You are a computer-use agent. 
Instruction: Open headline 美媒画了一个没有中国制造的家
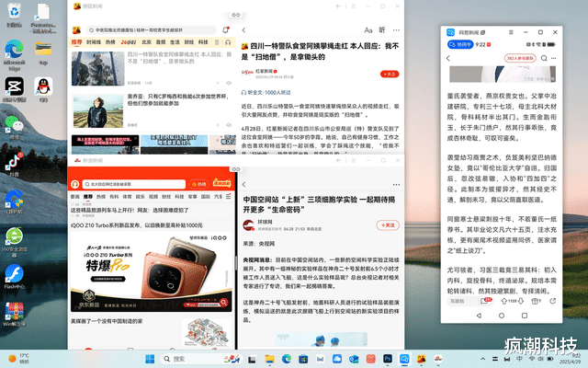pos(107,321)
